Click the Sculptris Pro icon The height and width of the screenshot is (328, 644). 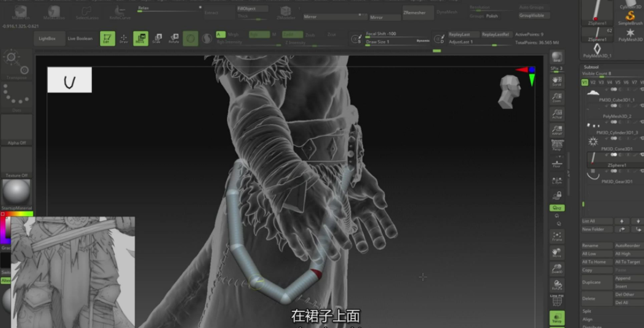(207, 39)
